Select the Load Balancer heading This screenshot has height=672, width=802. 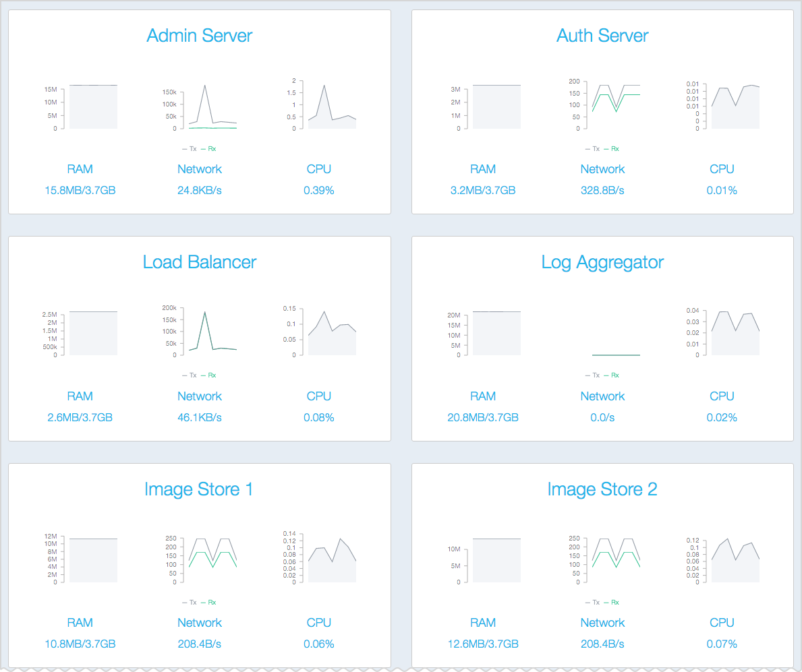click(x=200, y=262)
